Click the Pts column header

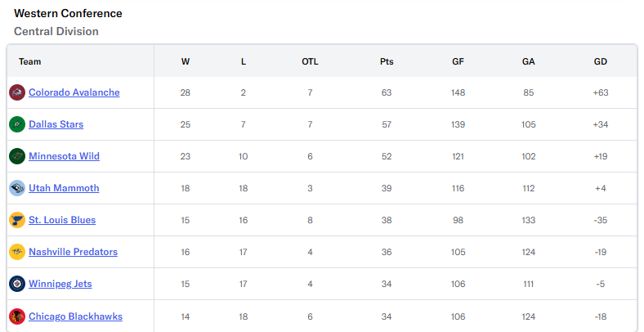(x=387, y=61)
